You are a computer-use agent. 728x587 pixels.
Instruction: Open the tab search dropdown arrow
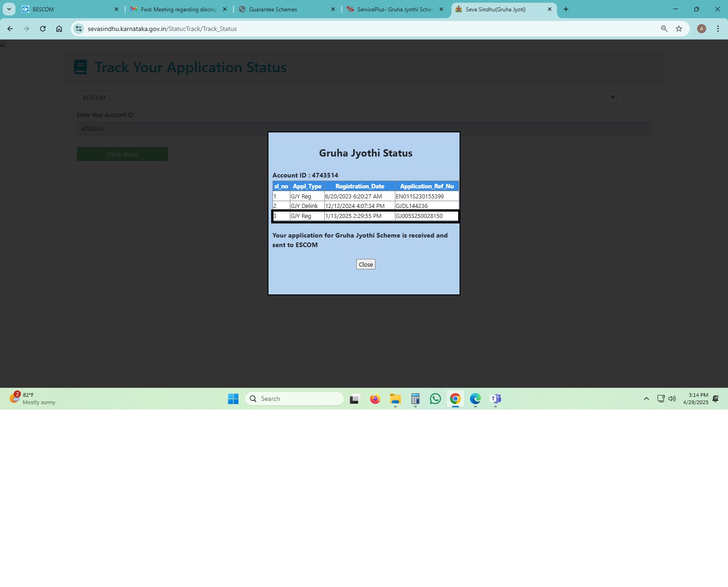pos(9,9)
